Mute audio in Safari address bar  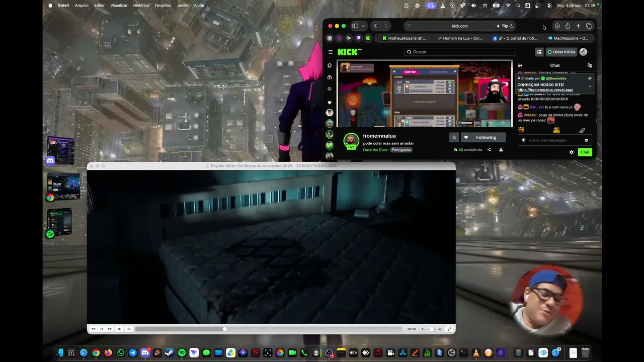[x=498, y=26]
